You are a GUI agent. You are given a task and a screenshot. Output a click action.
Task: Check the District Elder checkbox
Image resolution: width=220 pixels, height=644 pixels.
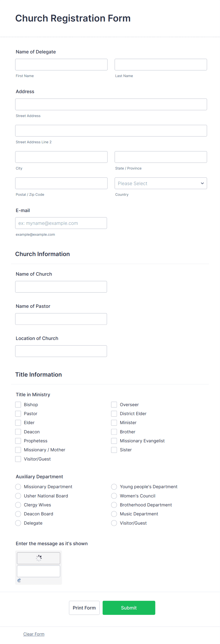point(114,413)
